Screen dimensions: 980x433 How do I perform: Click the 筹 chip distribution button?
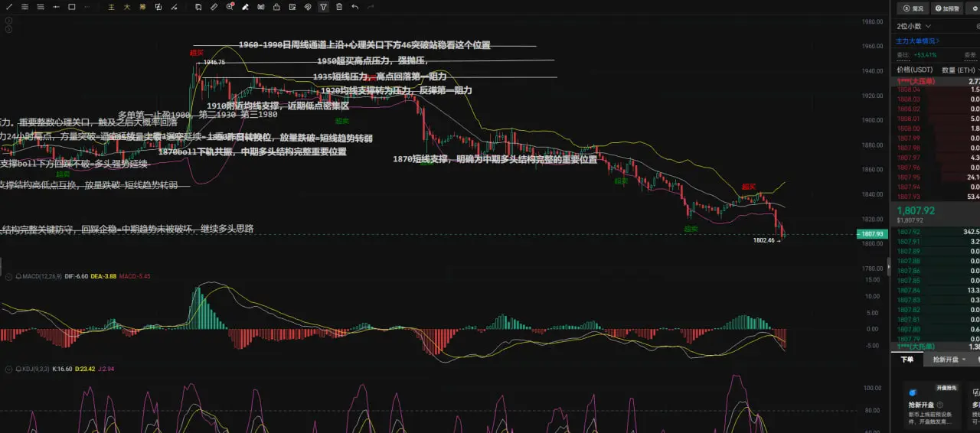(142, 7)
